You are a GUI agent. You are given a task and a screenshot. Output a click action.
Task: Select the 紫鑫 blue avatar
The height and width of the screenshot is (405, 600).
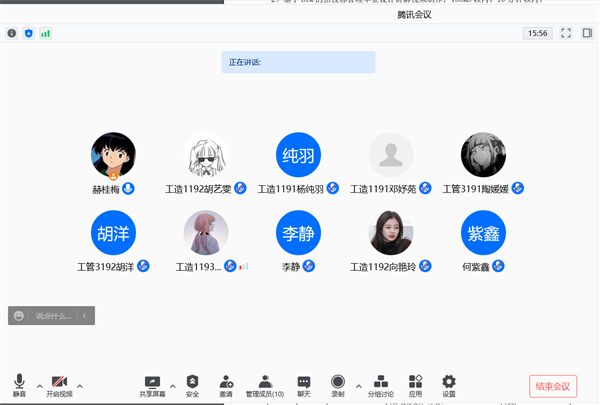point(483,233)
